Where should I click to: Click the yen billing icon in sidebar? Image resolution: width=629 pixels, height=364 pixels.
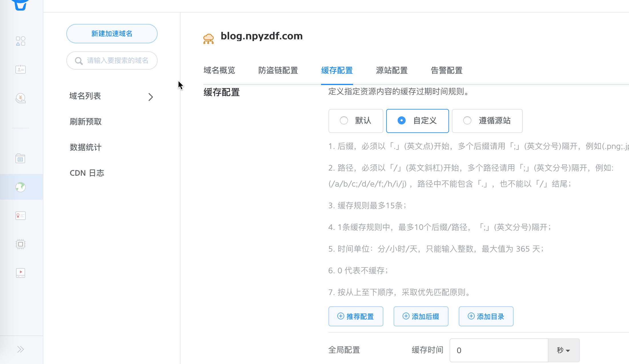pos(21,98)
